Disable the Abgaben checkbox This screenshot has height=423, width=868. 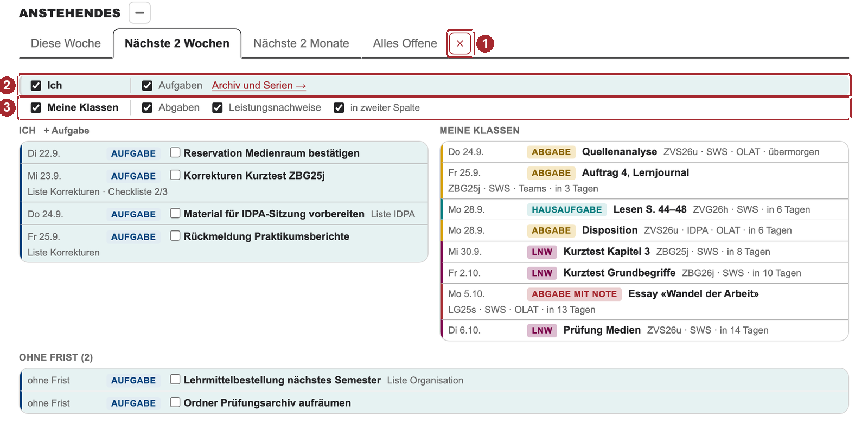(x=147, y=108)
